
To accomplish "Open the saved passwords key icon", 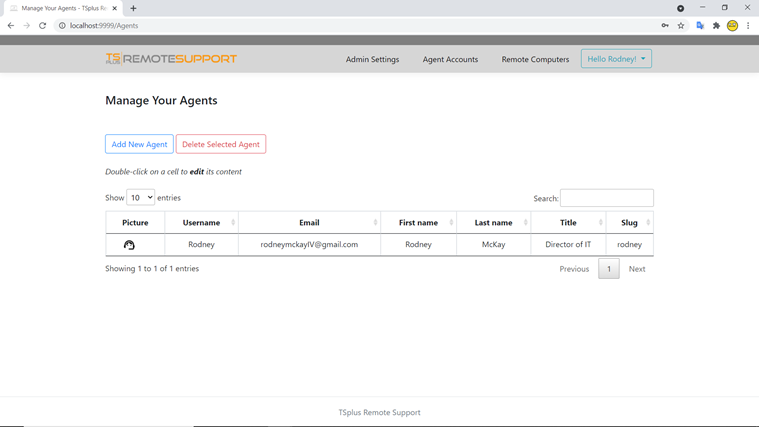I will point(665,26).
